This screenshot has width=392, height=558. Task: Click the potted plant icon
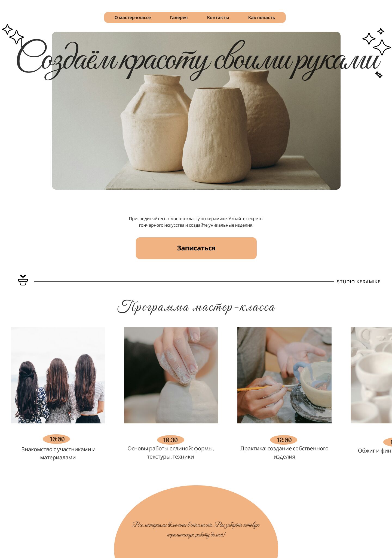click(23, 280)
